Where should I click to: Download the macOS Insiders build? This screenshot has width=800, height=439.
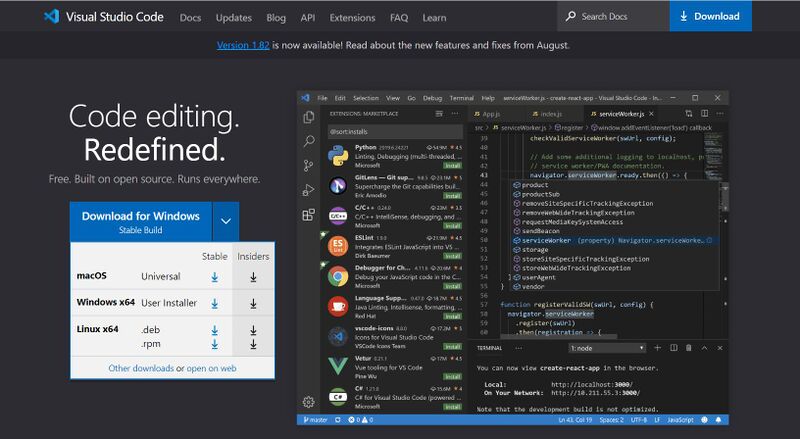point(253,277)
